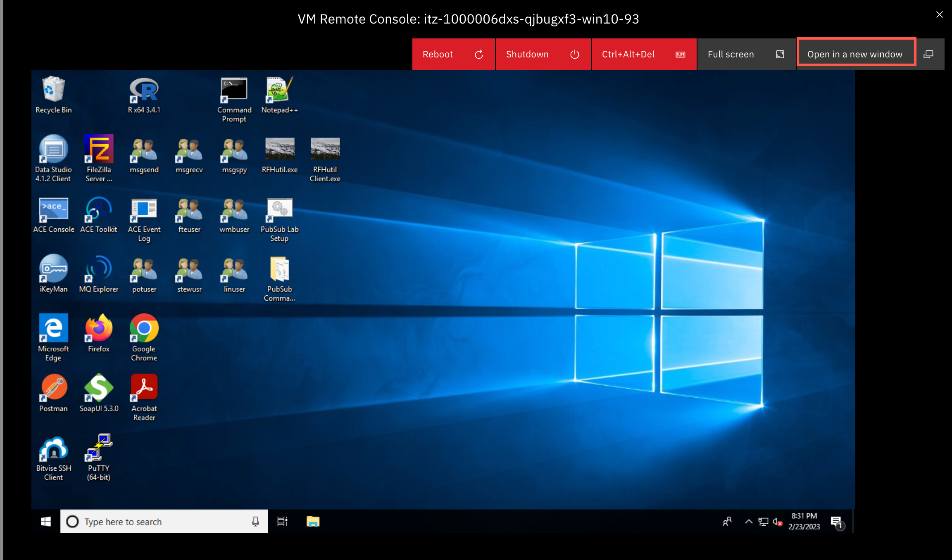Image resolution: width=952 pixels, height=560 pixels.
Task: Select the PuTTY (64-bit) desktop icon
Action: click(x=99, y=457)
